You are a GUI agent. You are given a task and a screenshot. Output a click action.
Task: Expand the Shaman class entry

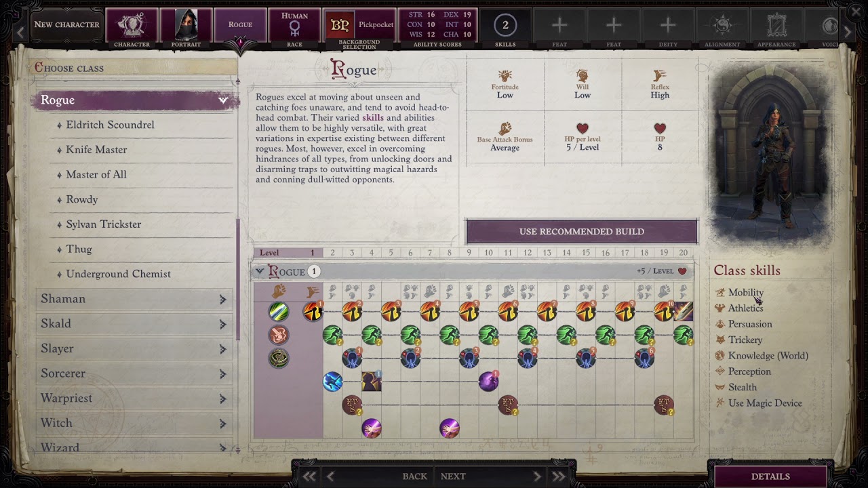[134, 299]
